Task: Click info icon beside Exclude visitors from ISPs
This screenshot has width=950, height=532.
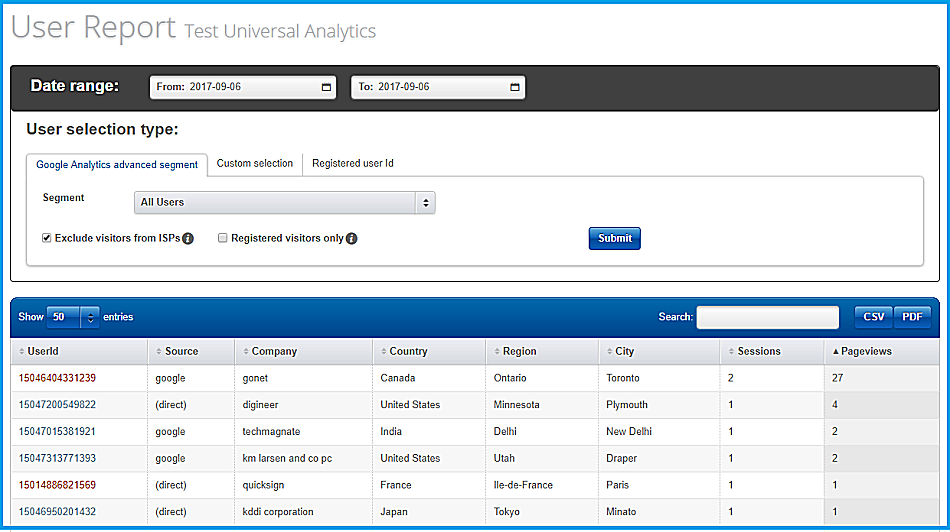Action: pos(188,239)
